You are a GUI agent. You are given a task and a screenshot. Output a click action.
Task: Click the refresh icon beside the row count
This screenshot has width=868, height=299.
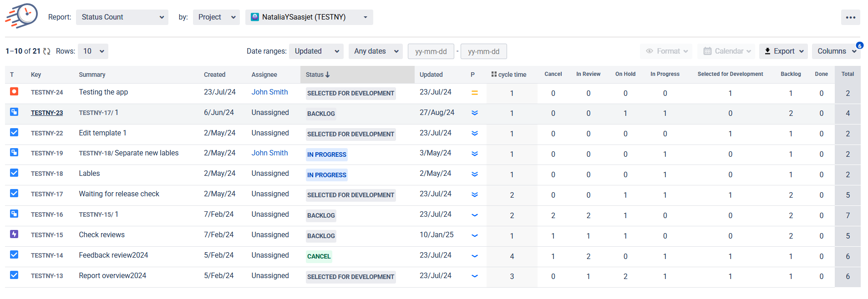pos(47,51)
